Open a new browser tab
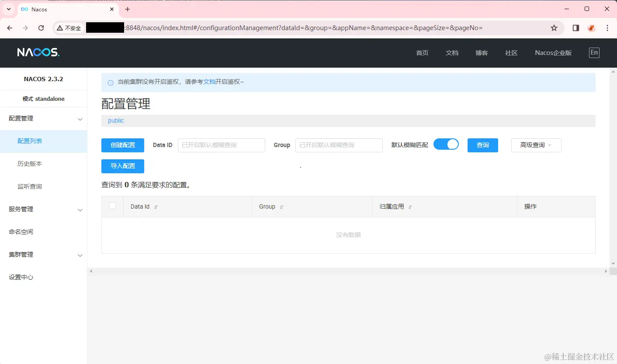Screen dimensions: 617x364 [128, 9]
